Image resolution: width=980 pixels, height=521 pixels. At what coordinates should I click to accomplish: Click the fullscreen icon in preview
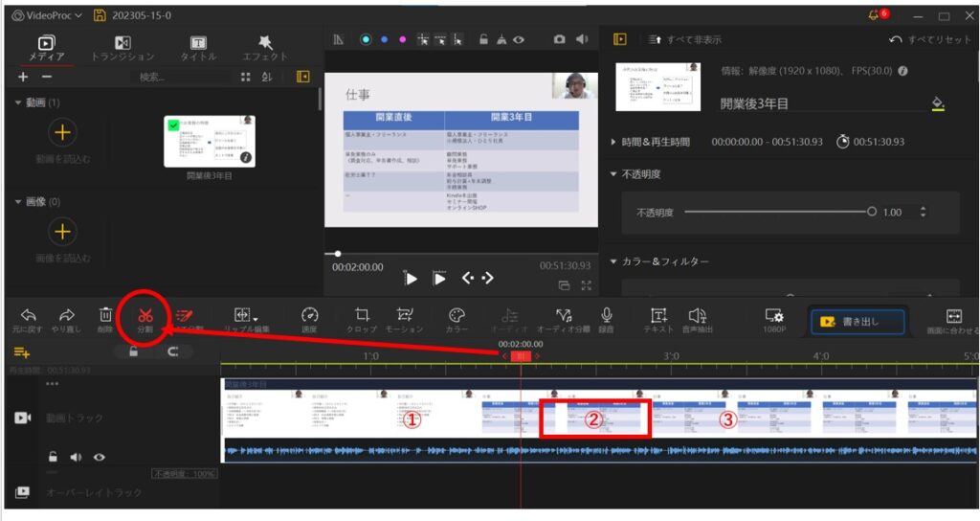[x=587, y=285]
